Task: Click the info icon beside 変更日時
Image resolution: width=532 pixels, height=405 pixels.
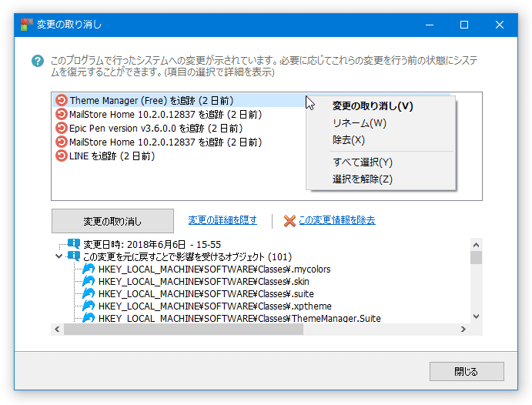Action: [x=74, y=243]
